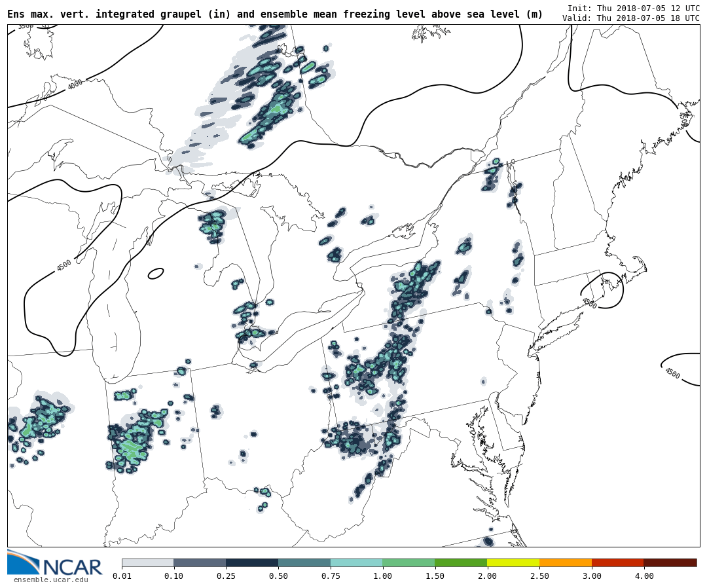The image size is (707, 588).
Task: Choose the dark green 1.50–2.00 legend swatch
Action: pos(461,562)
